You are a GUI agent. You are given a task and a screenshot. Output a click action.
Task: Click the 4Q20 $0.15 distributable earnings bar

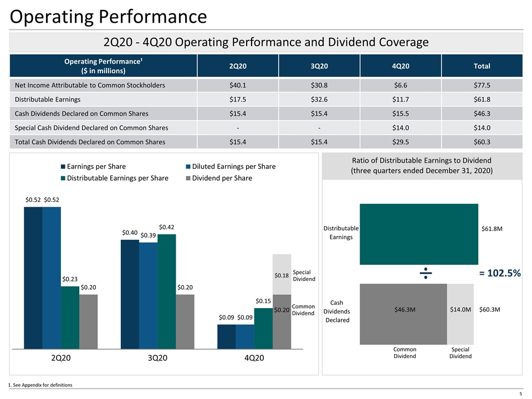point(263,329)
